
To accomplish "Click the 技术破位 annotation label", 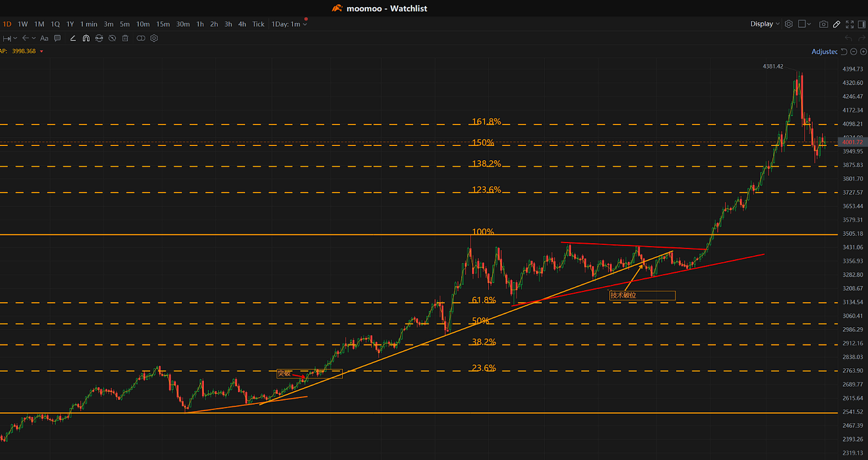I will [643, 295].
